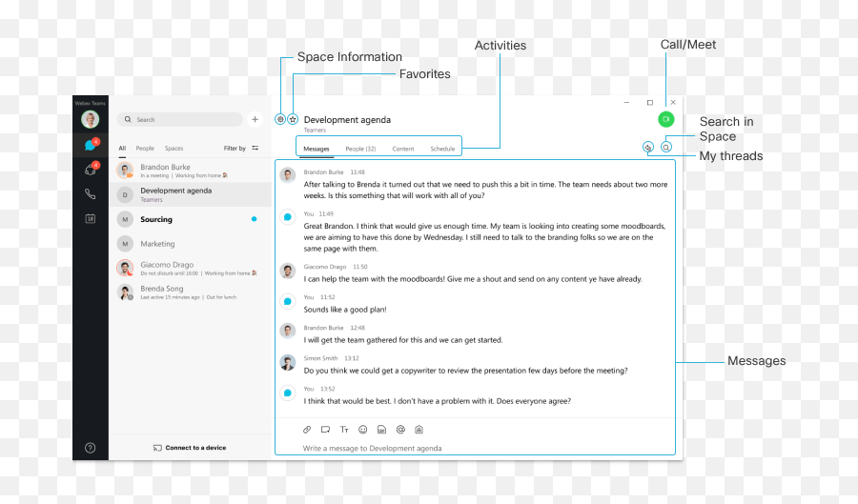Open Space Information gear icon
This screenshot has width=858, height=504.
(280, 119)
